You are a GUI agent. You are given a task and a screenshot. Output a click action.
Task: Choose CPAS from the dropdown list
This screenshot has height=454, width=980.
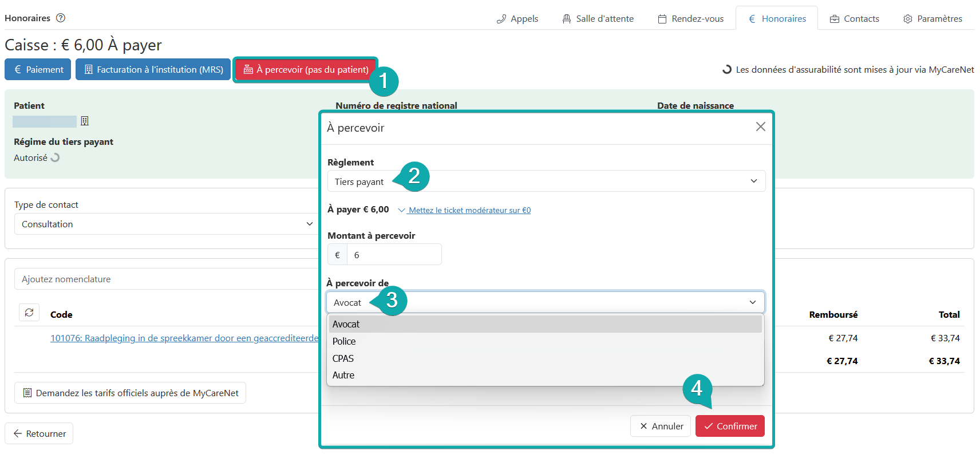tap(545, 358)
